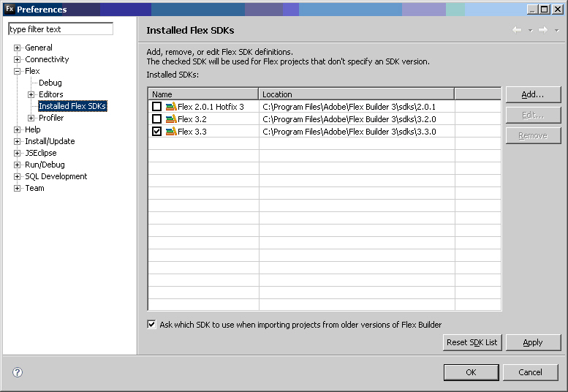Expand the JSEclipse tree node
Viewport: 568px width, 392px height.
click(17, 154)
